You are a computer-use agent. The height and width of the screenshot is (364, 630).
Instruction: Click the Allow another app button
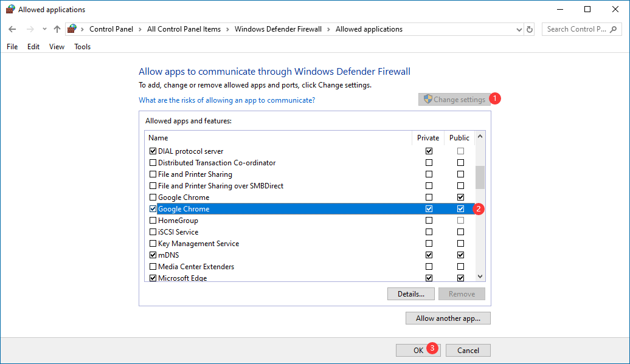click(x=448, y=318)
